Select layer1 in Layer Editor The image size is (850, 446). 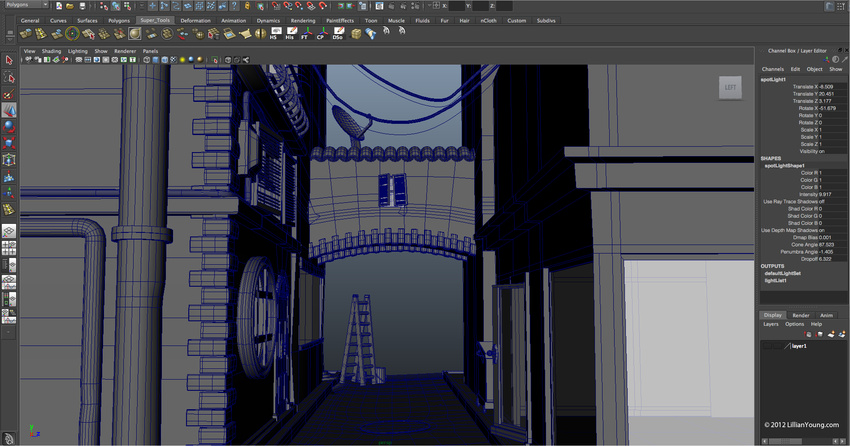pyautogui.click(x=799, y=346)
